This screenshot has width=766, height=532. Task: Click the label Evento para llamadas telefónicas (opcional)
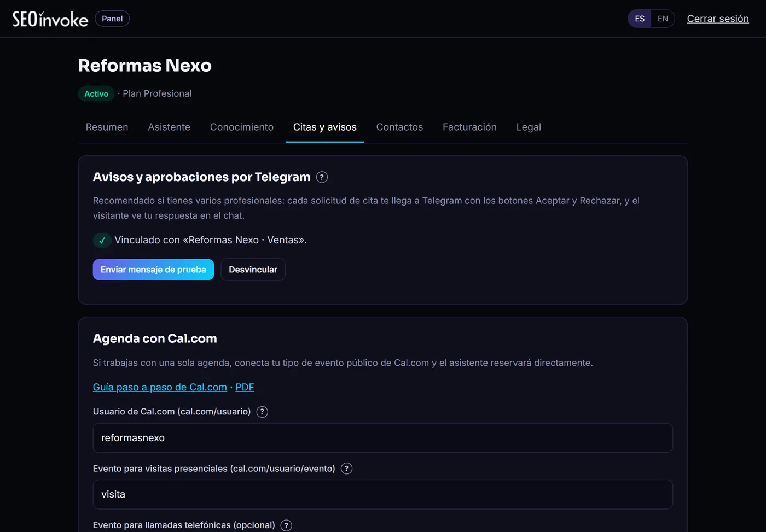184,525
